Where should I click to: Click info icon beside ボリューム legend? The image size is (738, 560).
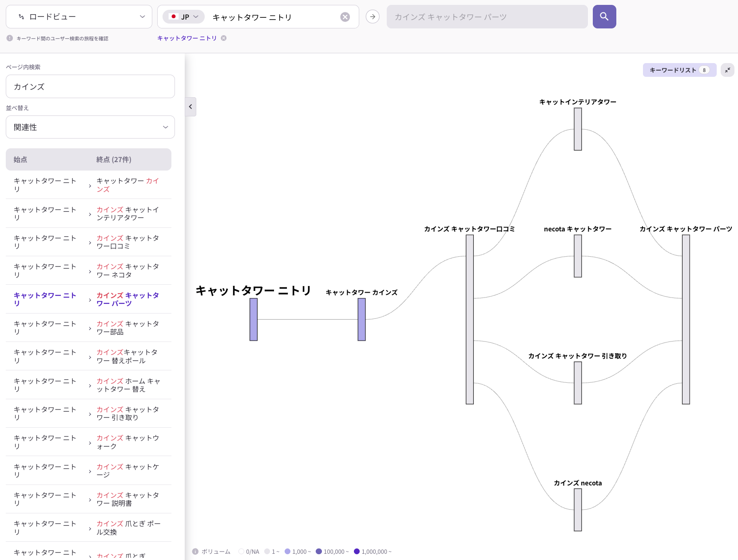click(195, 552)
